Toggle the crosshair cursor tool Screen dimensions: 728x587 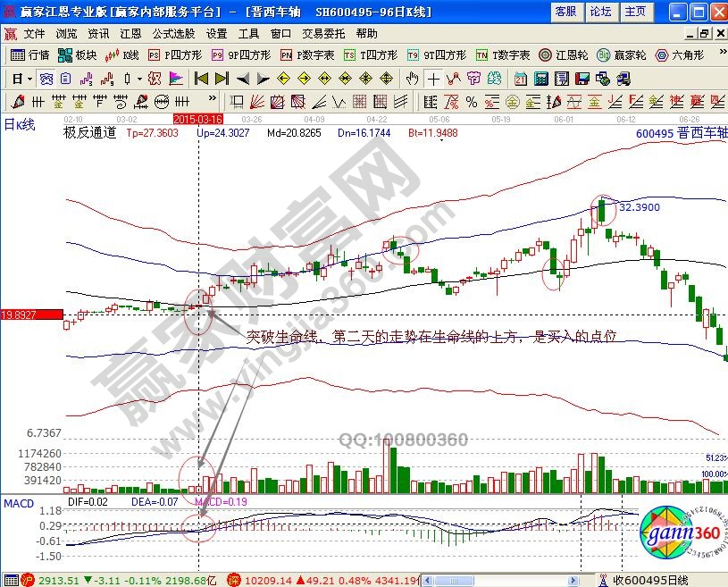tap(433, 79)
